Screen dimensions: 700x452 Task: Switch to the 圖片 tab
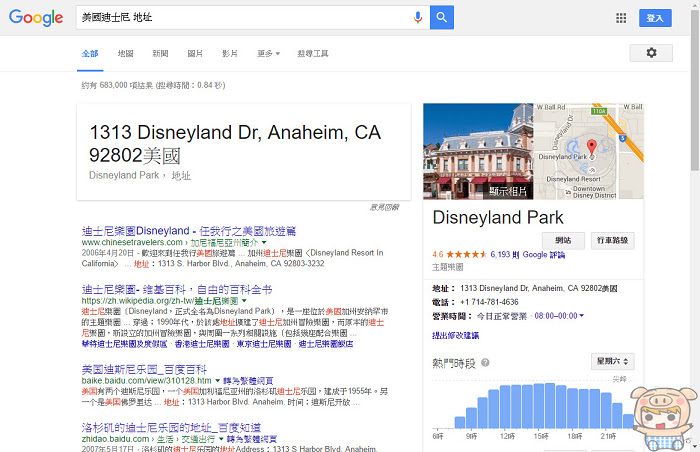coord(195,54)
